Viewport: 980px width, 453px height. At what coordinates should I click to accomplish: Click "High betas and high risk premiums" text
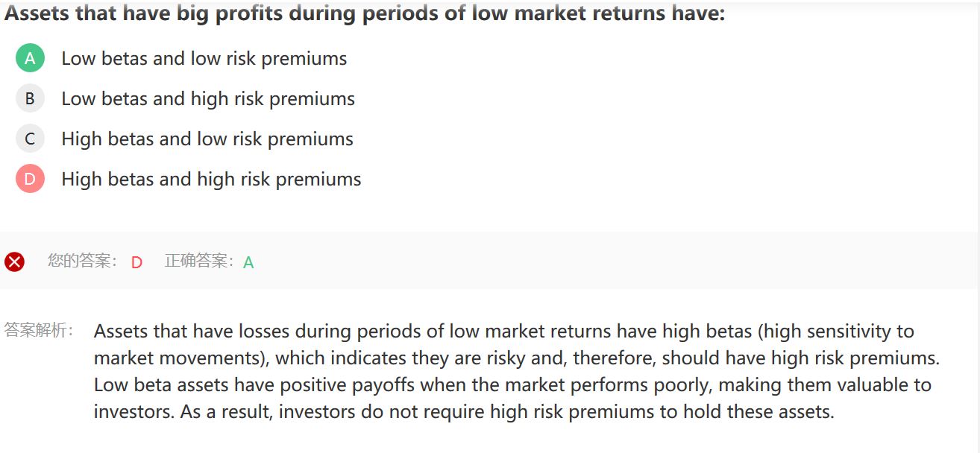tap(211, 180)
